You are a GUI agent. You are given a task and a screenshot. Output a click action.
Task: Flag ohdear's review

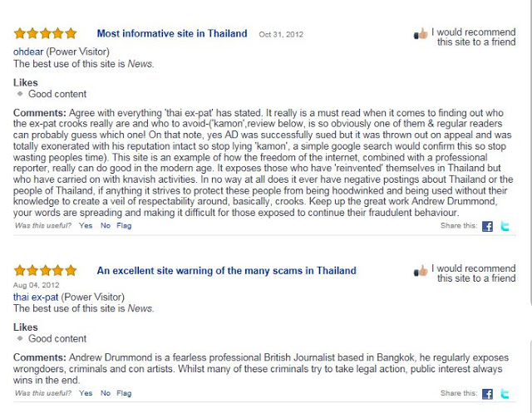point(124,225)
